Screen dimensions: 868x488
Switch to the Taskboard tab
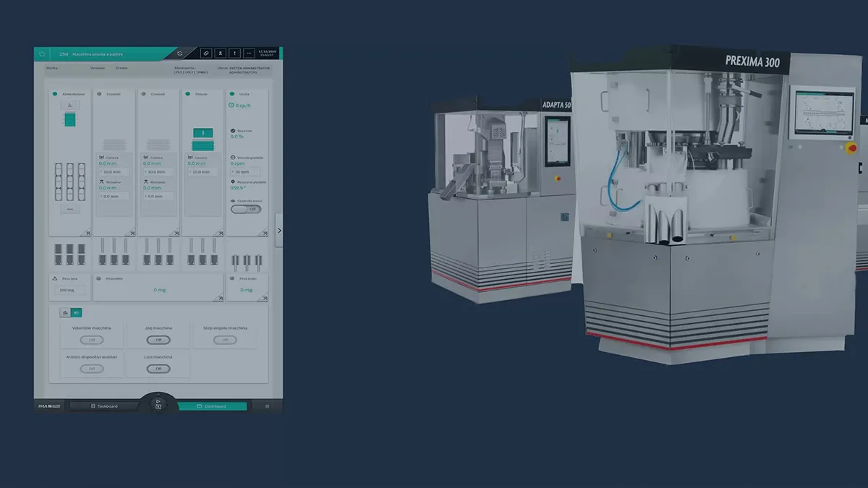coord(104,406)
